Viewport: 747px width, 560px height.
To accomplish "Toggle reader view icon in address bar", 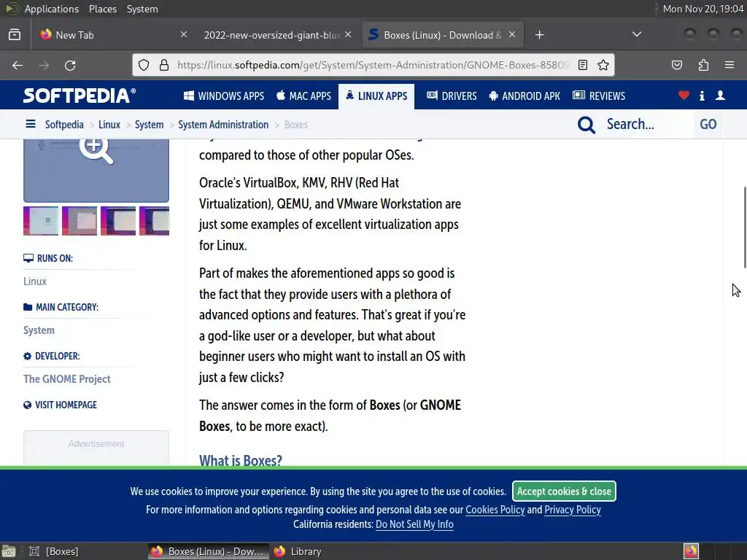I will 583,65.
